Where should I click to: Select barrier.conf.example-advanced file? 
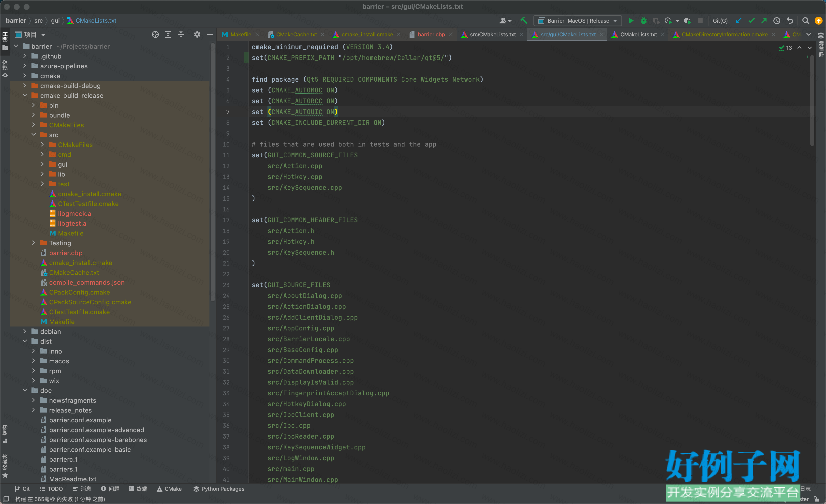click(x=97, y=430)
